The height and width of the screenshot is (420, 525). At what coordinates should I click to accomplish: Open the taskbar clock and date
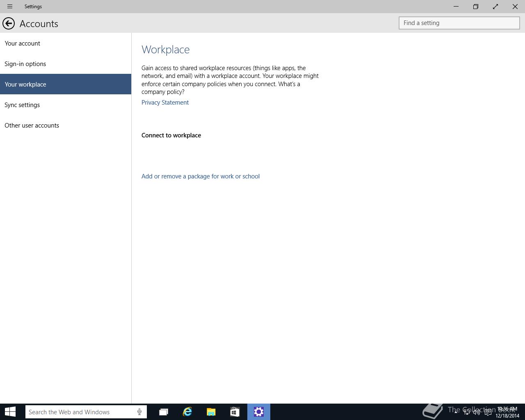point(507,412)
